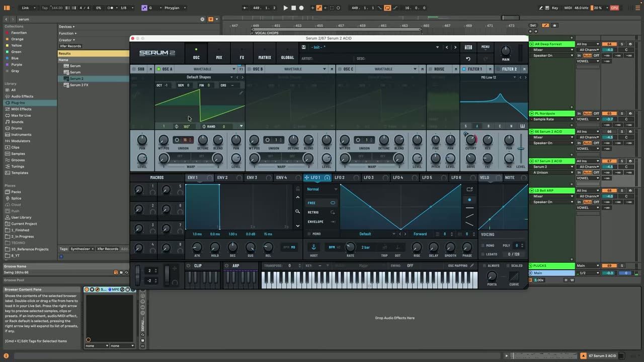This screenshot has width=644, height=362.
Task: Edit the OSC A wavetable with the pencil icon
Action: (241, 93)
